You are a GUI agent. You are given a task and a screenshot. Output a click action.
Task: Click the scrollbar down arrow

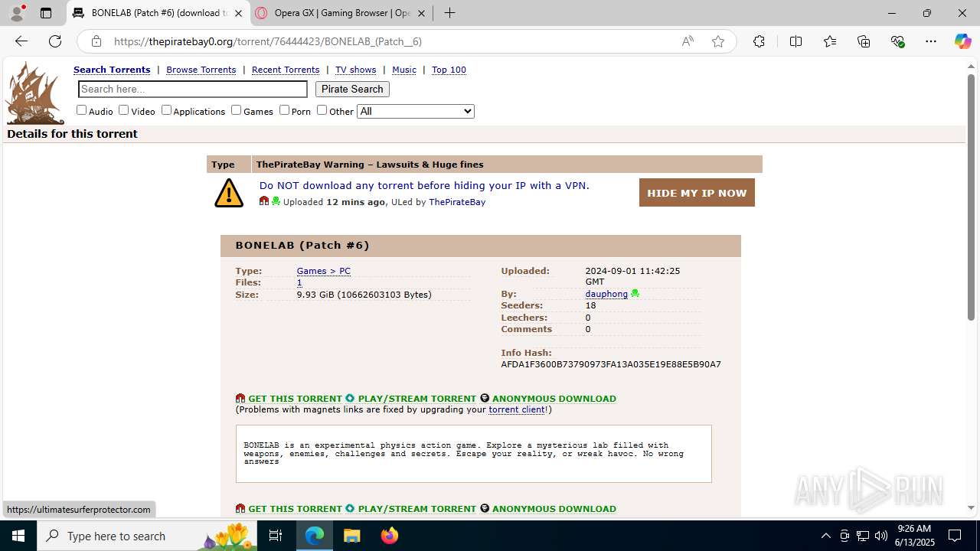point(971,507)
